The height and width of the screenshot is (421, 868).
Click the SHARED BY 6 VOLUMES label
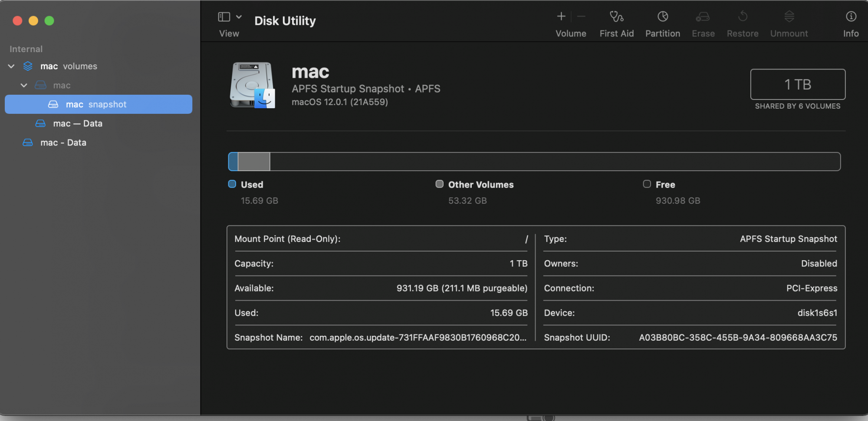798,106
